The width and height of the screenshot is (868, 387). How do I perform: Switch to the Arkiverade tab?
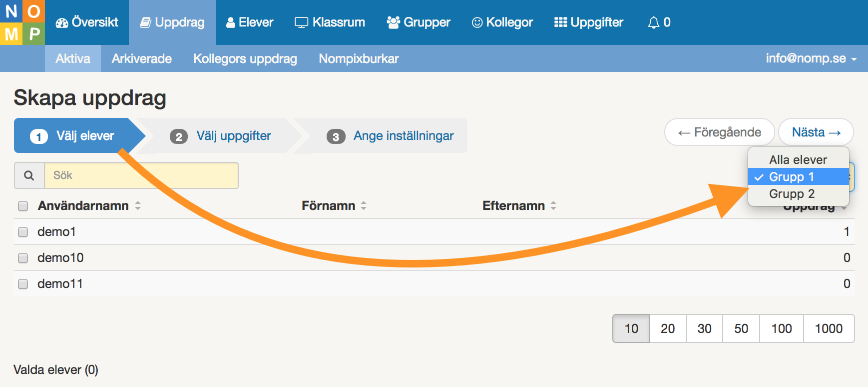point(141,59)
